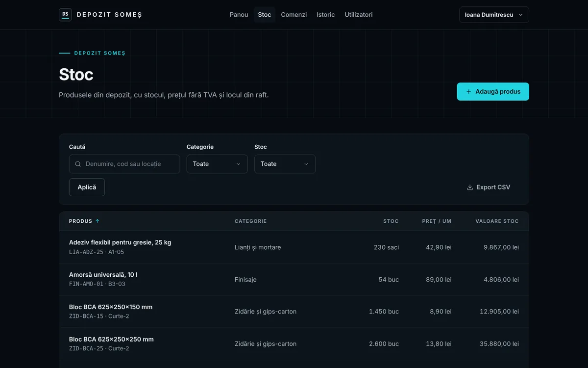
Task: Open the Ioana Dumitrescu user menu
Action: 494,15
